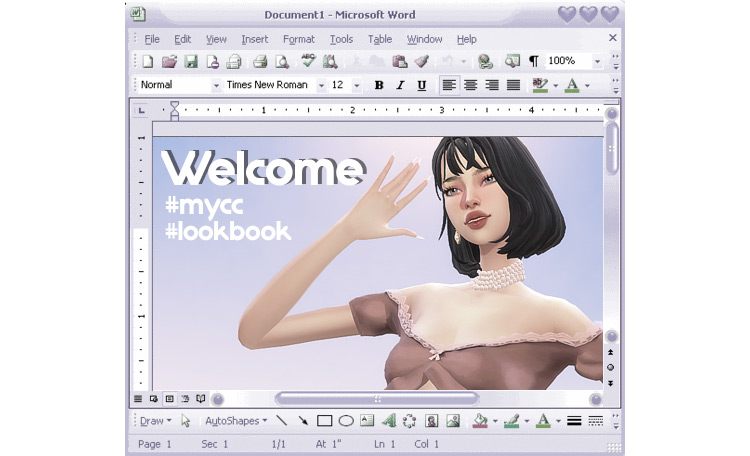This screenshot has width=750, height=456.
Task: Select the Rectangle drawing tool
Action: point(324,421)
